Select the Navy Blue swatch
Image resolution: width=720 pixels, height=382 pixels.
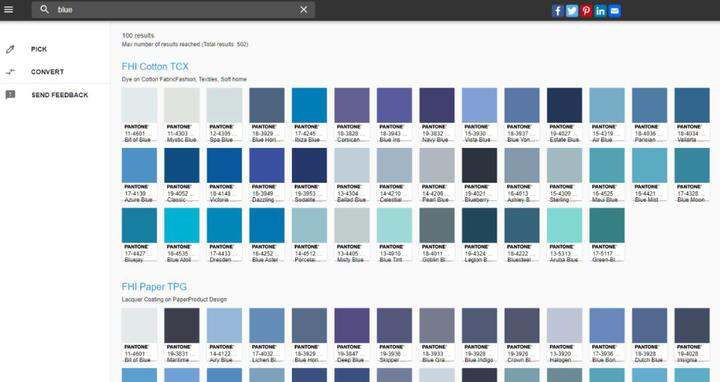pos(437,116)
